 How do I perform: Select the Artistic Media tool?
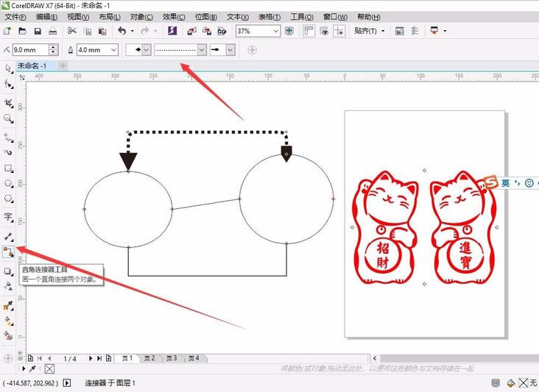[x=9, y=152]
